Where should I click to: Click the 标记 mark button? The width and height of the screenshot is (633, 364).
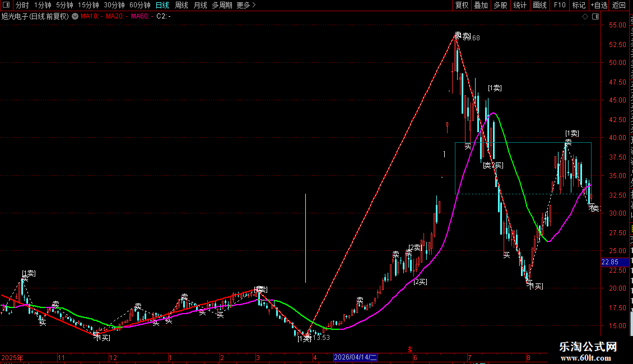pyautogui.click(x=579, y=5)
